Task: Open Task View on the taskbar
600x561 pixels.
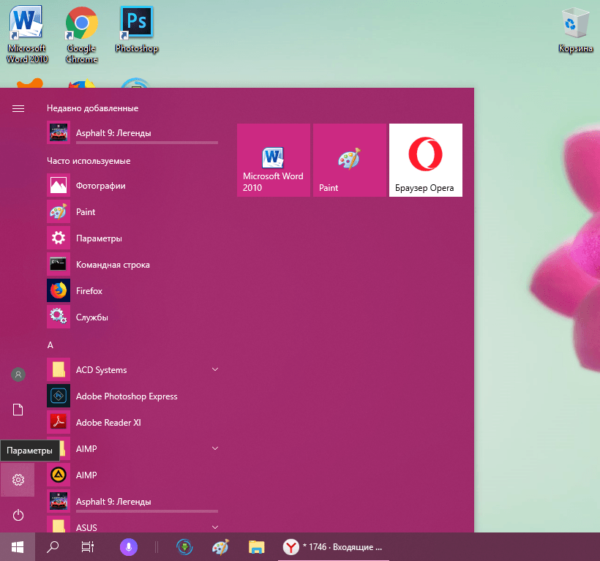Action: click(88, 547)
